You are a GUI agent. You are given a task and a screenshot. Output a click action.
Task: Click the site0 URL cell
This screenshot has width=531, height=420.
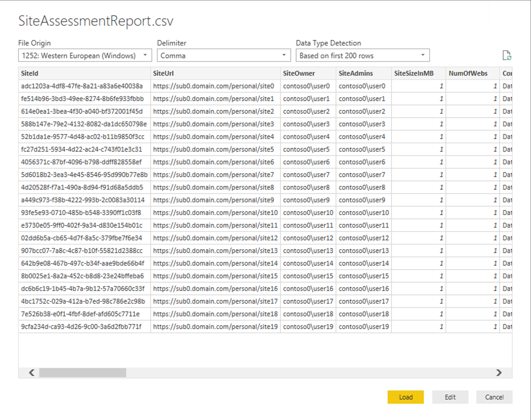coord(216,86)
